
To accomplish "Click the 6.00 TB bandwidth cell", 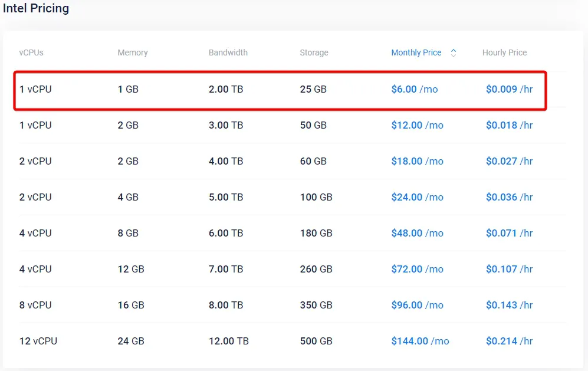I will pos(226,234).
